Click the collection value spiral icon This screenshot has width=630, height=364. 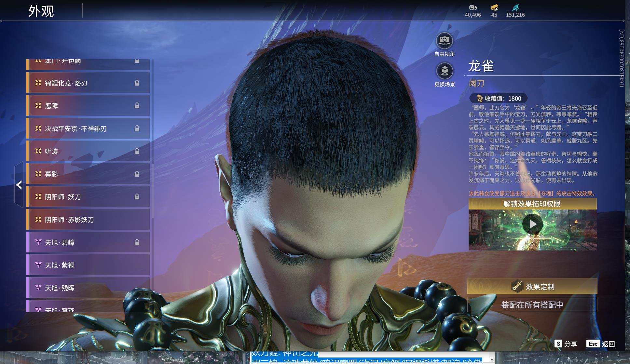pyautogui.click(x=479, y=98)
